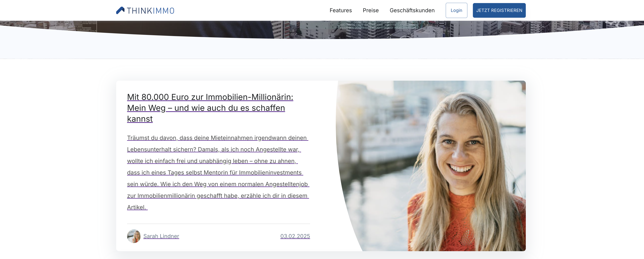Open the Preise page
This screenshot has height=259, width=644.
370,11
